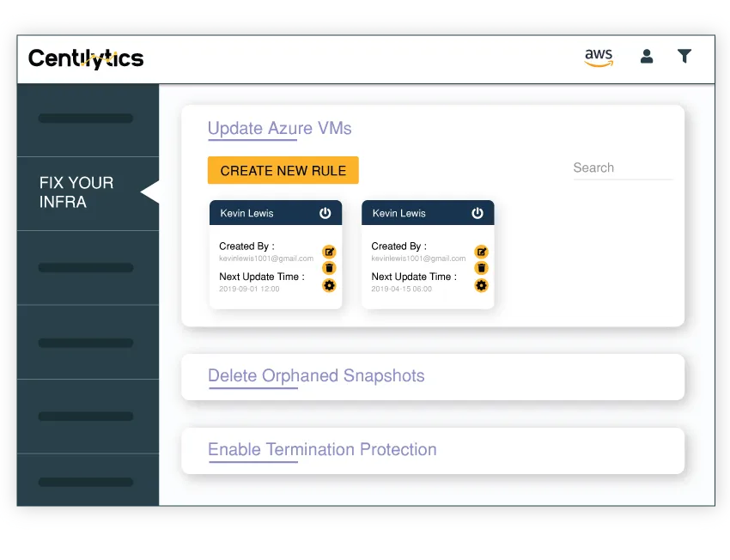Select FIX YOUR INFRA sidebar item
Image resolution: width=730 pixels, height=560 pixels.
88,192
